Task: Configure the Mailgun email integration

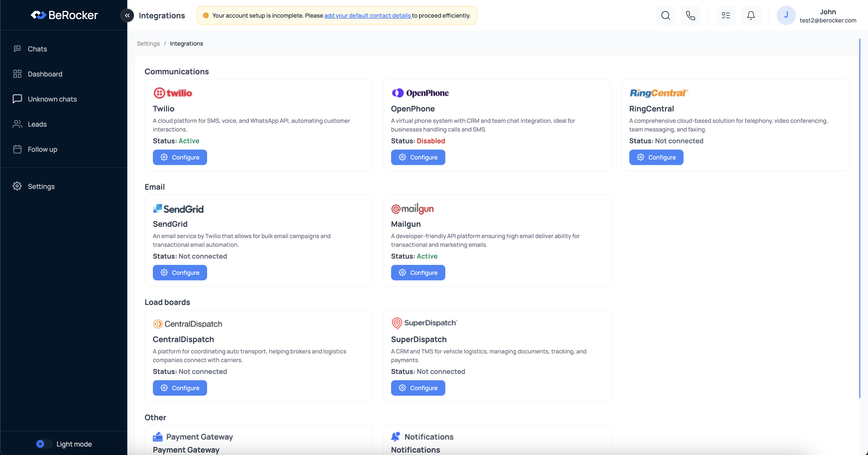Action: [418, 272]
